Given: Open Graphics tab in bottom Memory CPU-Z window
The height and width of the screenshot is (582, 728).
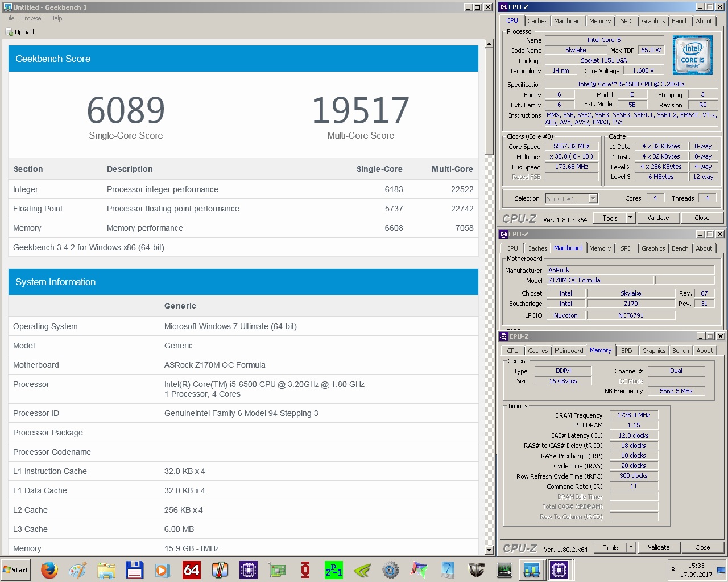Looking at the screenshot, I should (653, 351).
